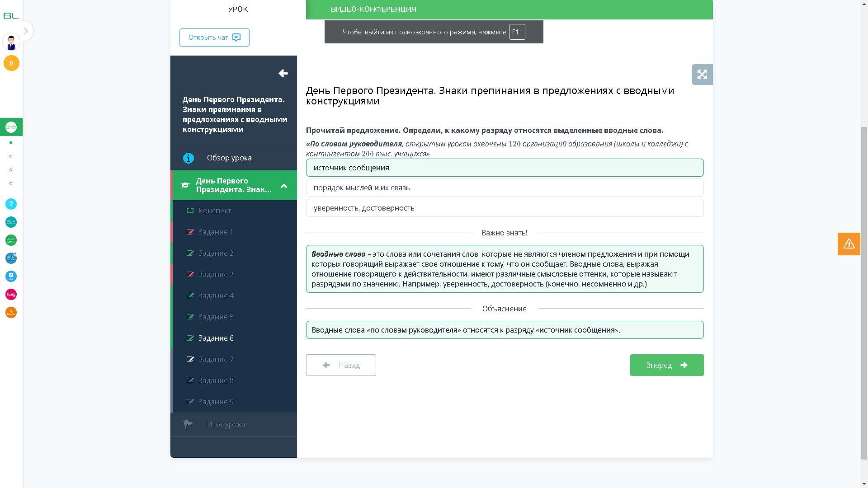Open the user avatar profile

[11, 42]
